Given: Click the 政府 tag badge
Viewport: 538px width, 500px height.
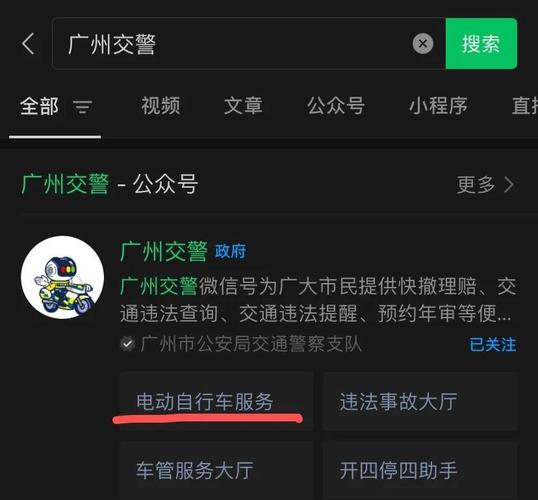Looking at the screenshot, I should click(x=231, y=252).
